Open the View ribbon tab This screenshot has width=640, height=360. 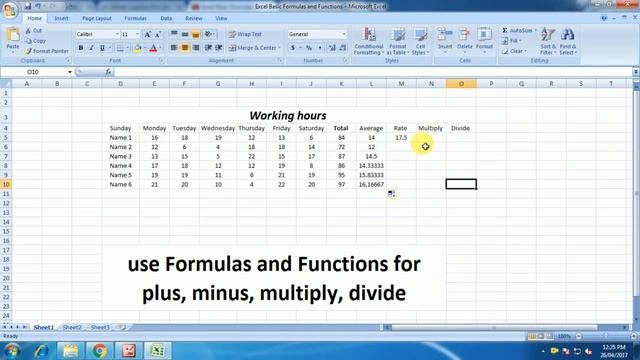click(221, 18)
